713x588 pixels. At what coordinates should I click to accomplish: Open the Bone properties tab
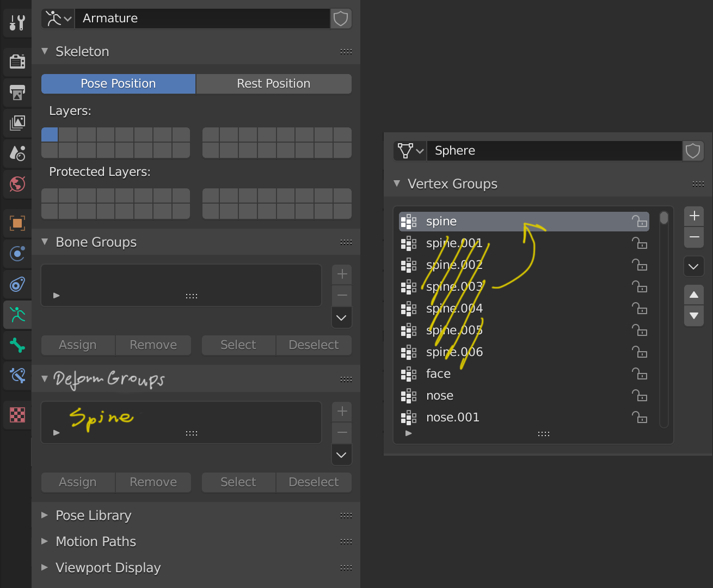(x=17, y=345)
